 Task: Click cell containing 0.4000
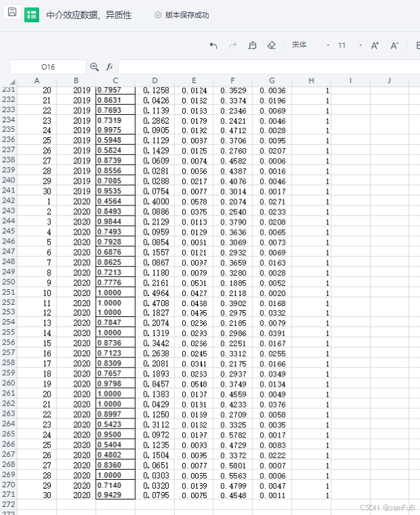point(155,201)
